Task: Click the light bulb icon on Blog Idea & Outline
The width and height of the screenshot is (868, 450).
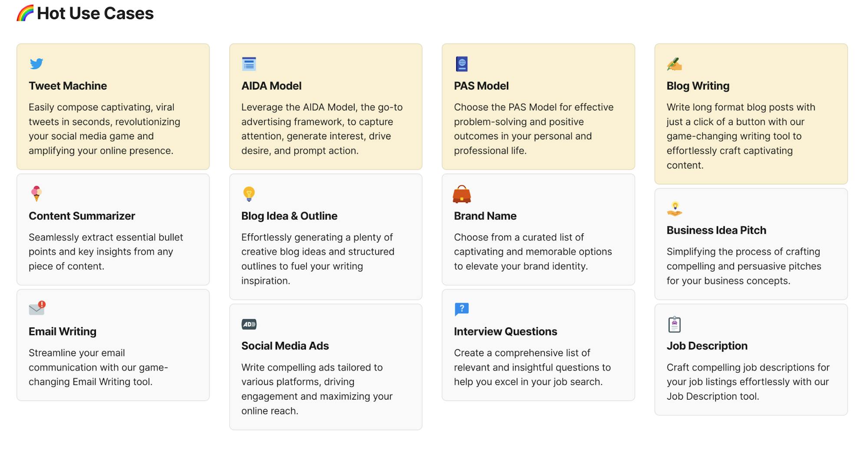Action: coord(249,194)
